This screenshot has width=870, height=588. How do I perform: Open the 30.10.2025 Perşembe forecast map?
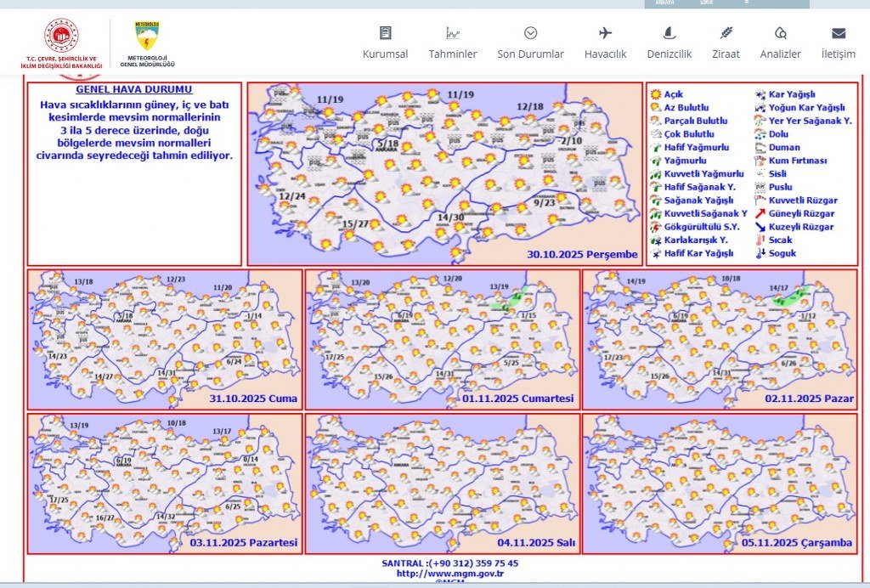(444, 173)
